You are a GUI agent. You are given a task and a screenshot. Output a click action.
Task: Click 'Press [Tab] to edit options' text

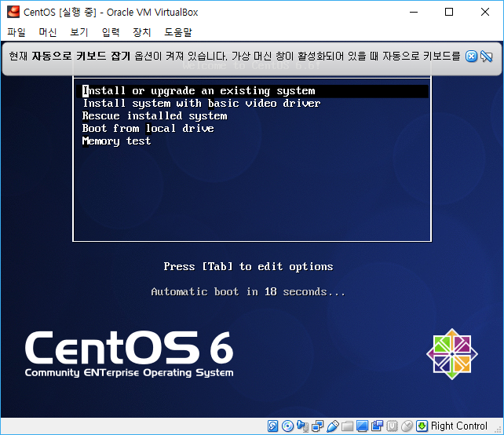[248, 266]
